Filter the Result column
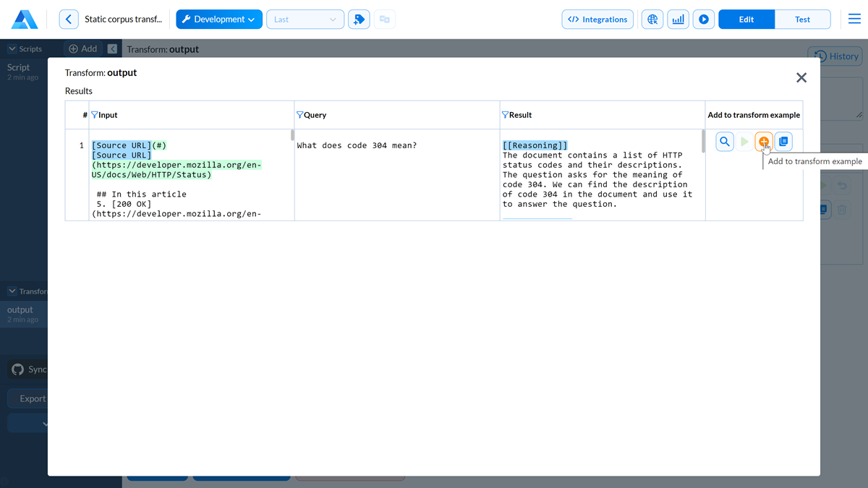This screenshot has height=488, width=868. click(506, 115)
